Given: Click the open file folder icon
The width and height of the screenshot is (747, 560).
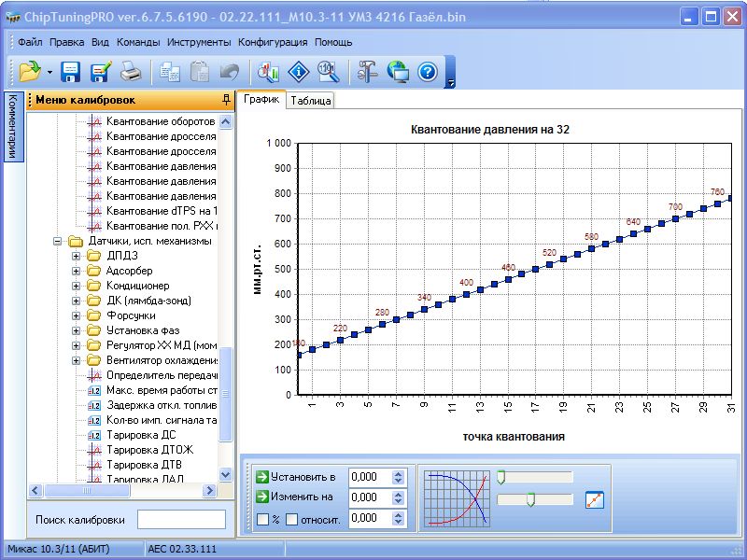Looking at the screenshot, I should (x=29, y=71).
